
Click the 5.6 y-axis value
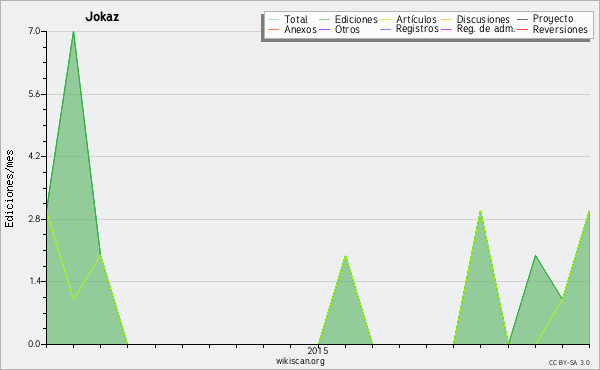point(34,94)
